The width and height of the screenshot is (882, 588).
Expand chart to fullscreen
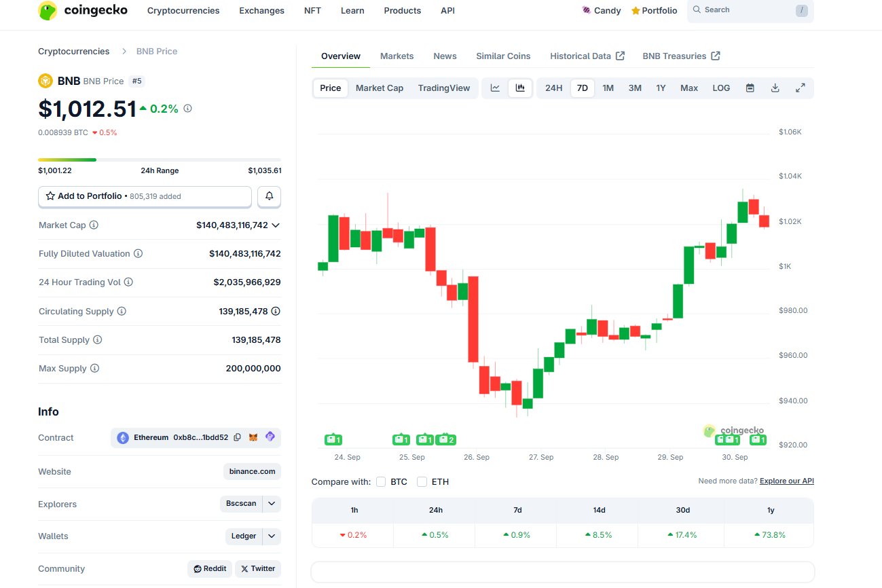800,88
